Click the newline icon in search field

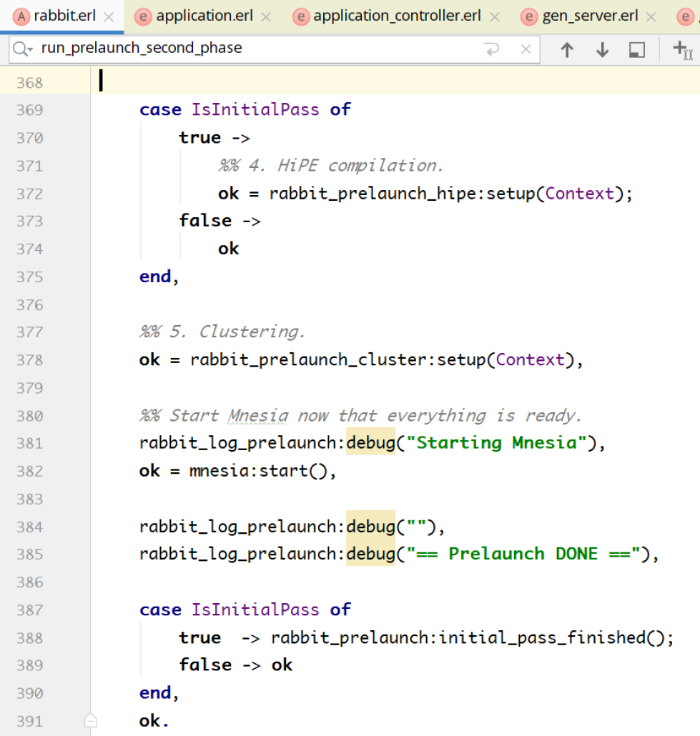tap(491, 49)
